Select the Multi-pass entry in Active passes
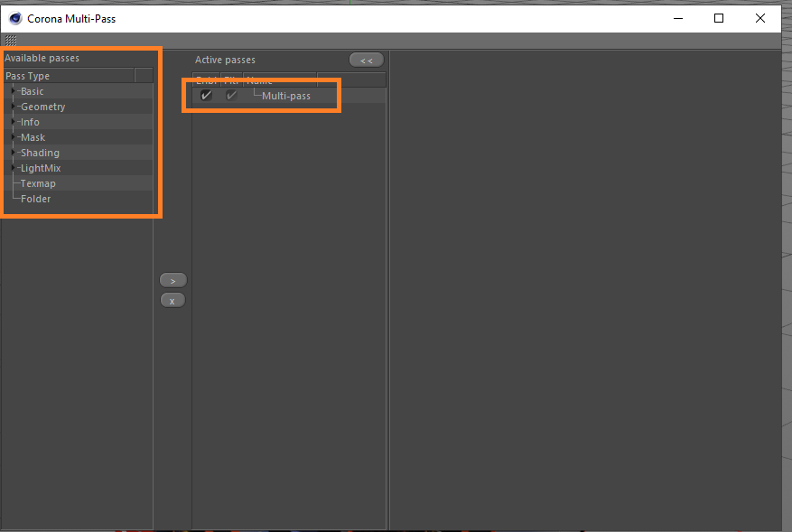 (x=286, y=96)
